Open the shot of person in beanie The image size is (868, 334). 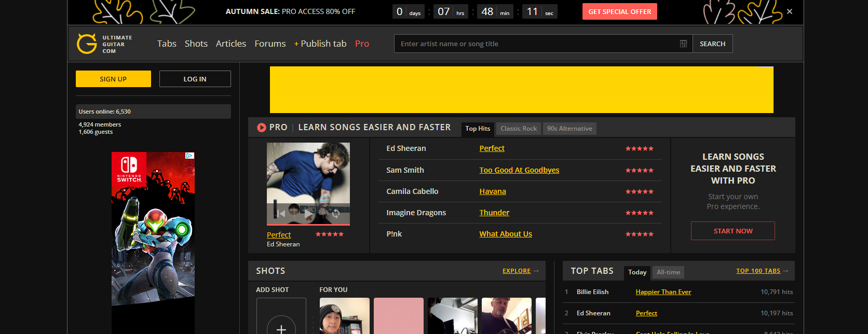345,316
